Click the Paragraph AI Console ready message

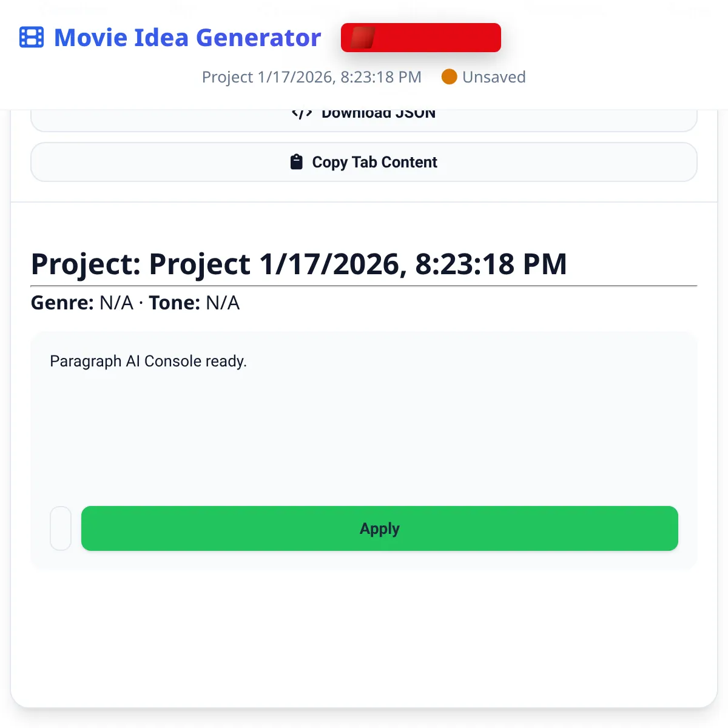pyautogui.click(x=148, y=361)
